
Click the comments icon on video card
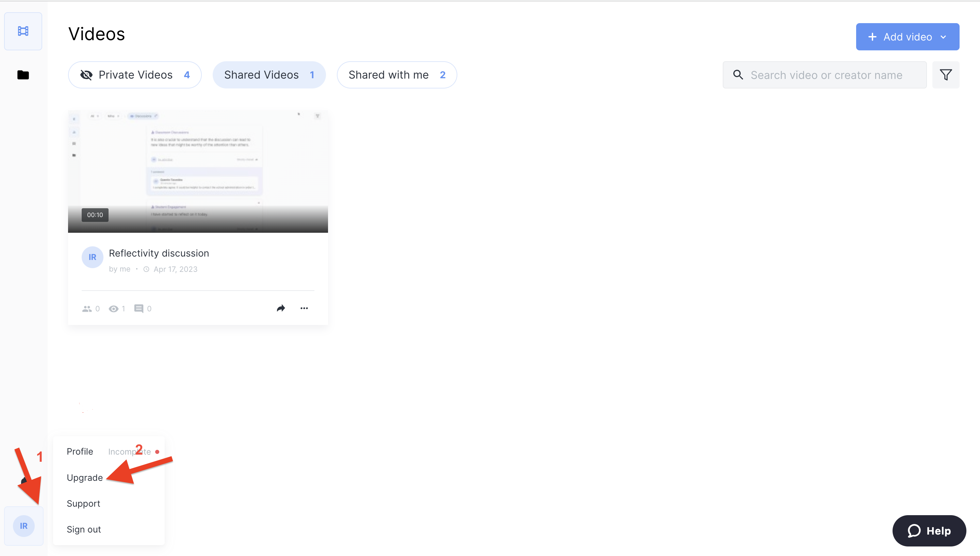pyautogui.click(x=138, y=308)
